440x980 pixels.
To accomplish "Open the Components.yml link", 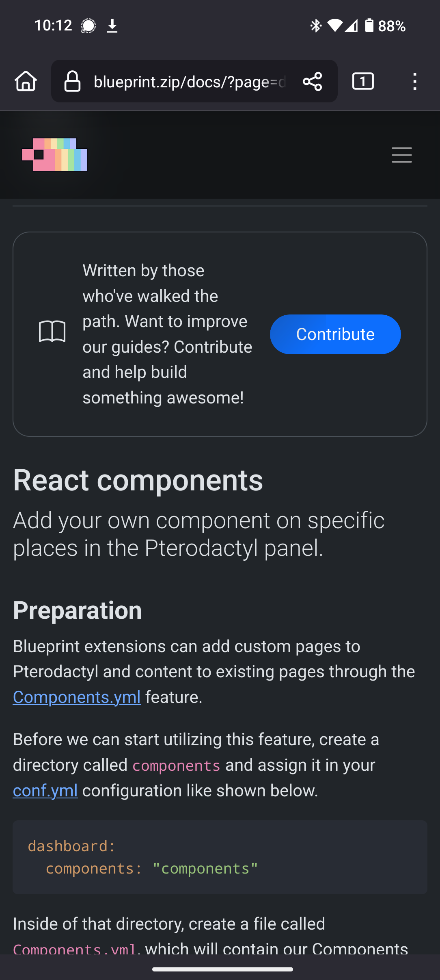I will [x=77, y=697].
